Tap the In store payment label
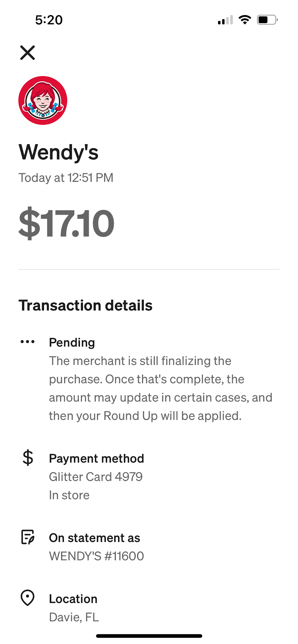This screenshot has height=644, width=298. click(x=69, y=495)
